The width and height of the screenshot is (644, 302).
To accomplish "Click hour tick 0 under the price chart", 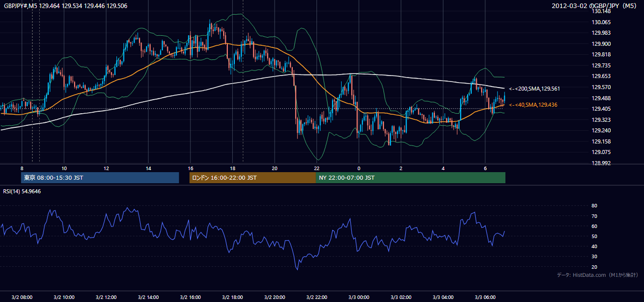I will point(359,168).
